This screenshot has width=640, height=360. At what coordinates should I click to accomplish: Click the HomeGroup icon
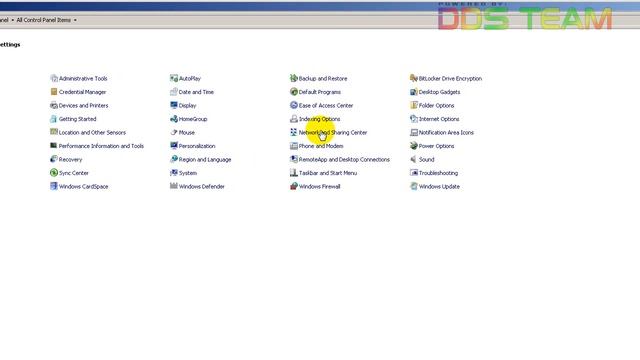tap(174, 119)
